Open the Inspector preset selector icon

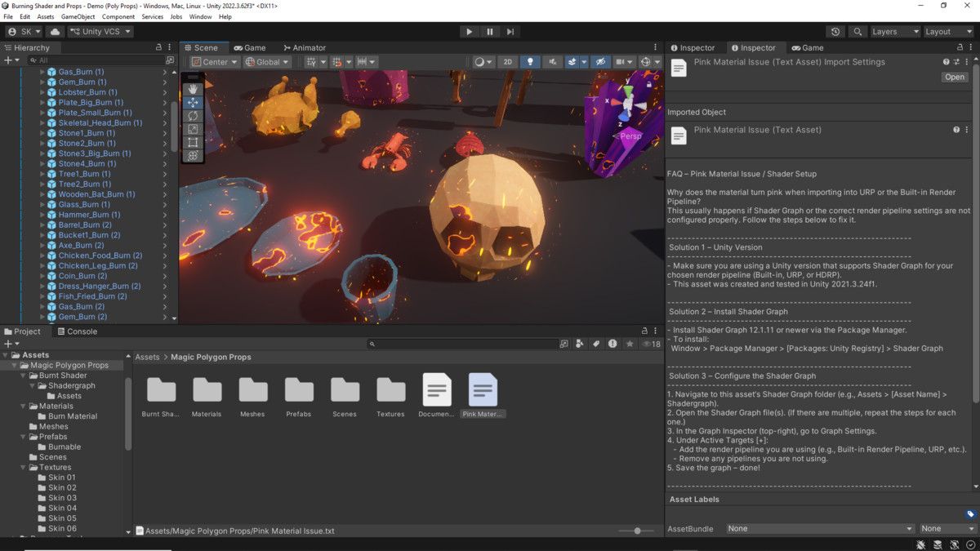(956, 62)
